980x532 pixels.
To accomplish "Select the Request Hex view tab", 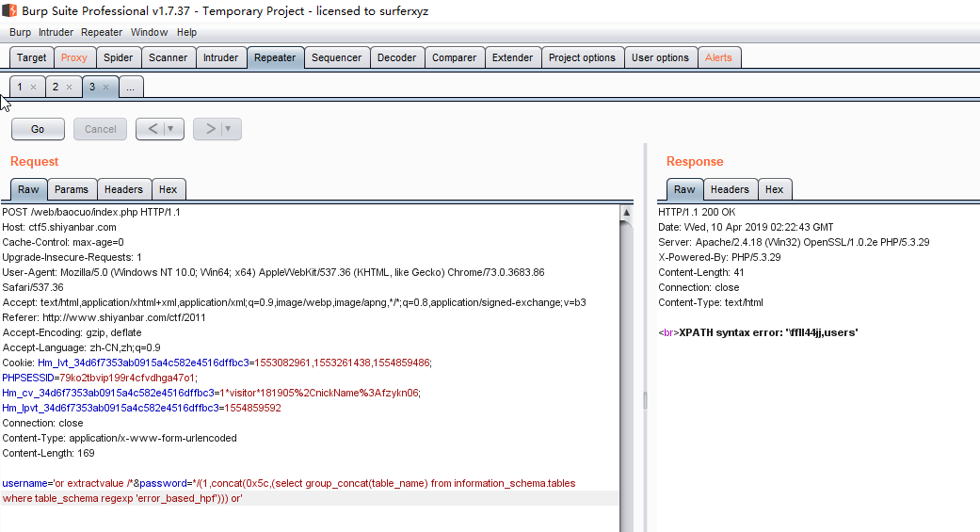I will click(x=168, y=189).
